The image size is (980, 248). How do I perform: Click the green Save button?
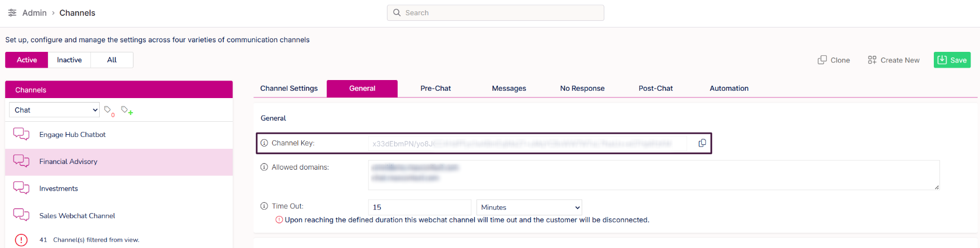(x=952, y=60)
